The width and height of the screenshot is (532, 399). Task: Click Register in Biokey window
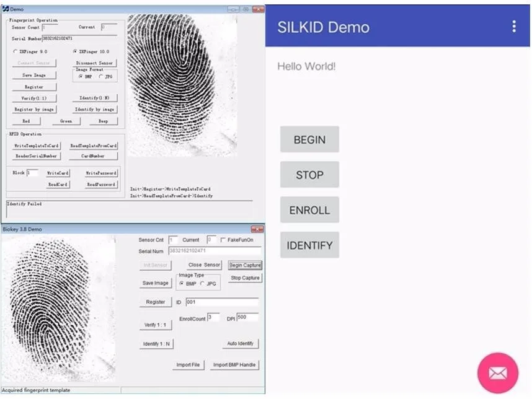156,302
